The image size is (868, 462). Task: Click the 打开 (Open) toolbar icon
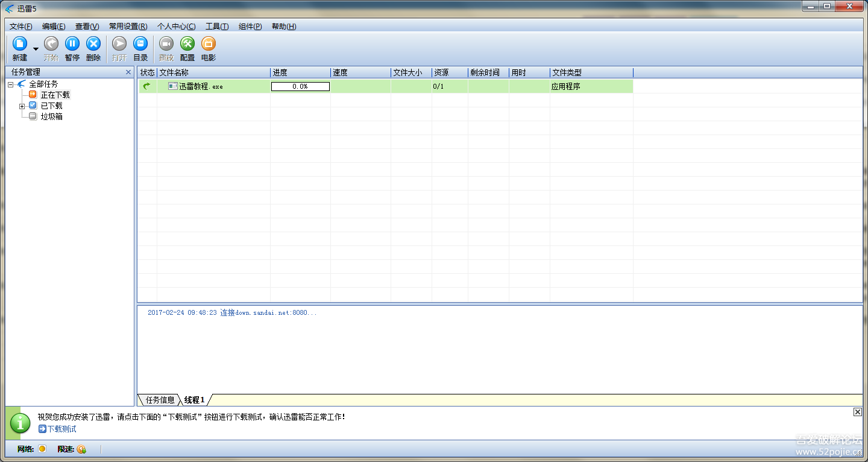119,43
